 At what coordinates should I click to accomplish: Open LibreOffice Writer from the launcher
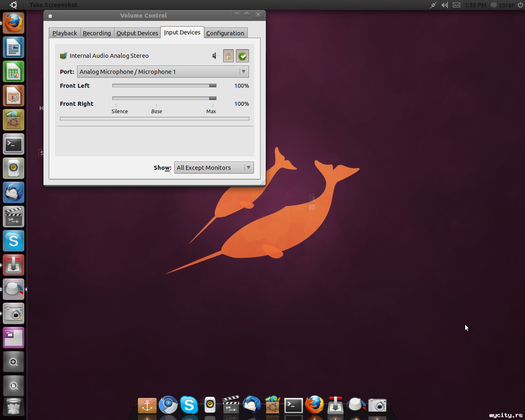pos(14,47)
